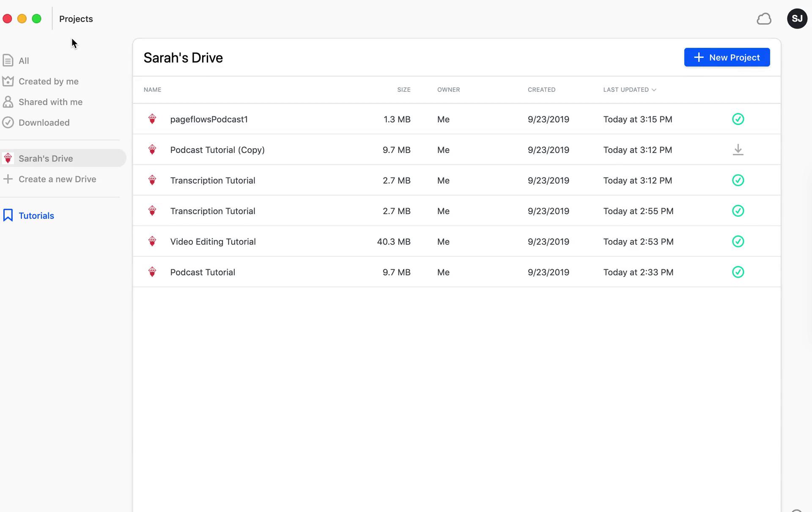The height and width of the screenshot is (512, 812).
Task: Select the All files menu item
Action: coord(24,60)
